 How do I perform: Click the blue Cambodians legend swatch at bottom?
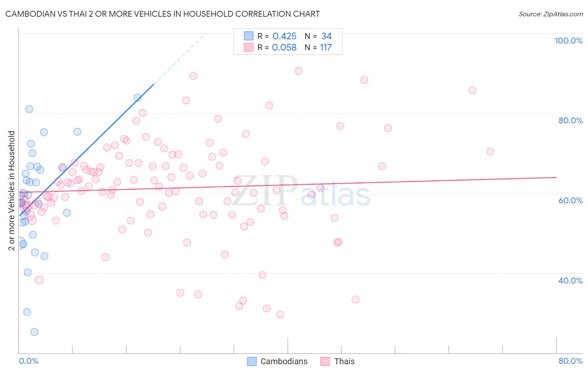(252, 361)
